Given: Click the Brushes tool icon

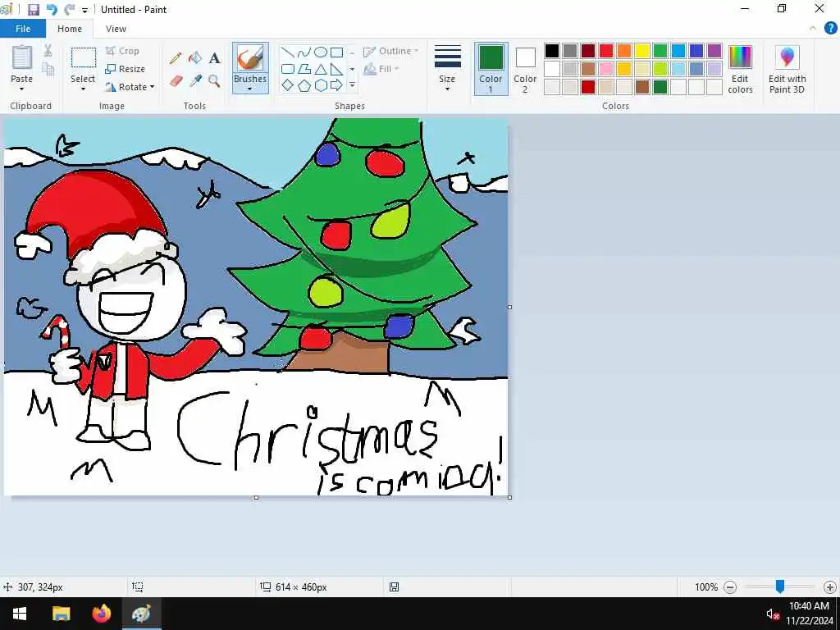Looking at the screenshot, I should coord(250,58).
